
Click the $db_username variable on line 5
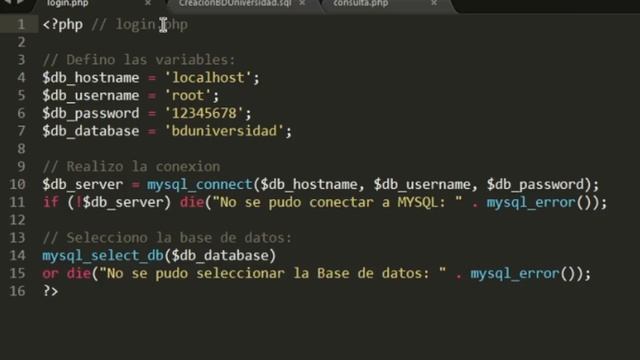pyautogui.click(x=91, y=96)
